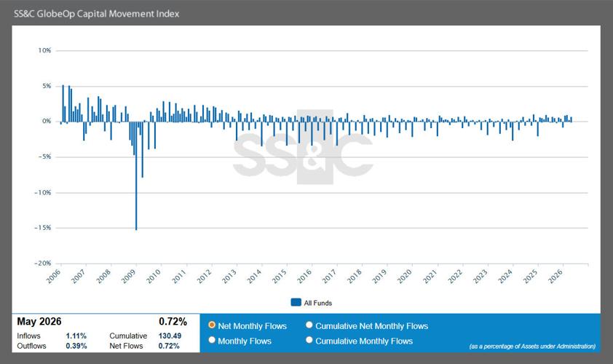Select the Monthly Flows radio button

[212, 340]
